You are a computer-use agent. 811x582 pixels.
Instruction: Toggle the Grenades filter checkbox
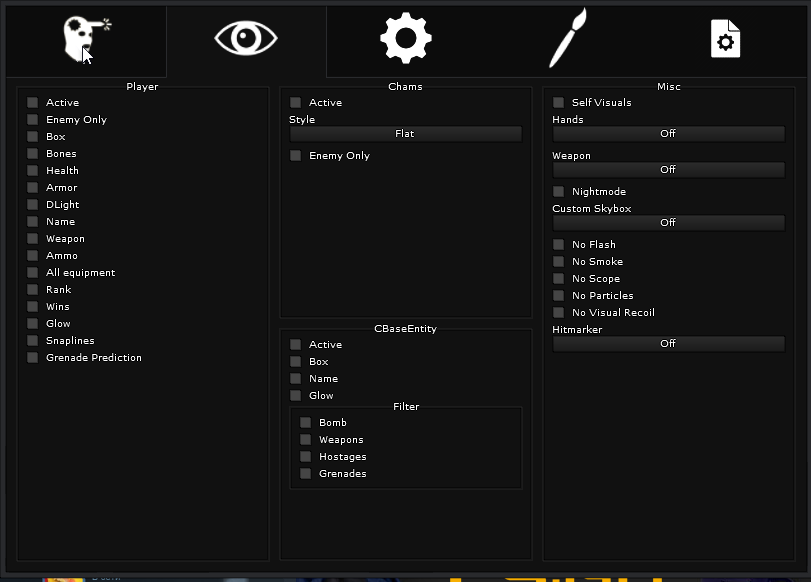coord(306,473)
